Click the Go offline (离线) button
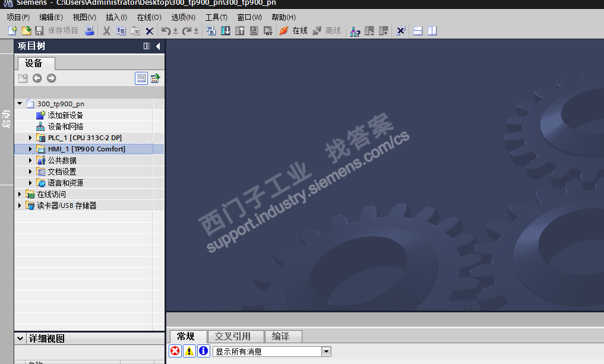This screenshot has height=364, width=604. pyautogui.click(x=327, y=30)
